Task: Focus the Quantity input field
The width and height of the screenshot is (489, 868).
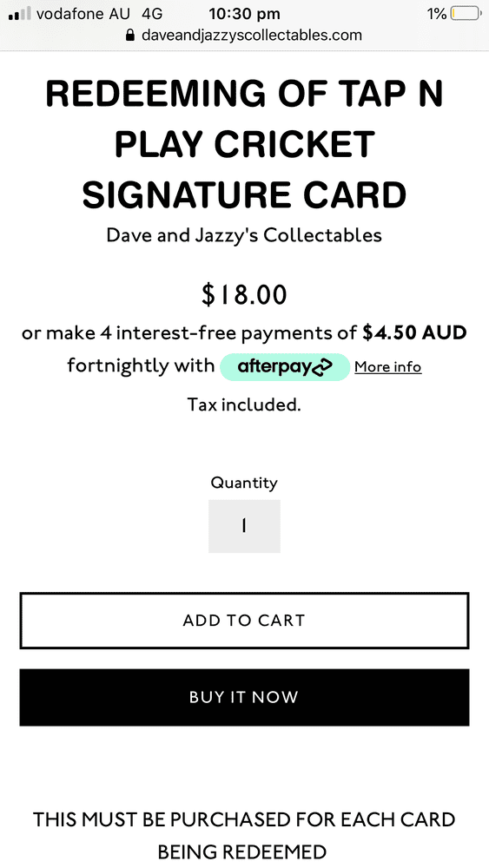Action: coord(244,526)
